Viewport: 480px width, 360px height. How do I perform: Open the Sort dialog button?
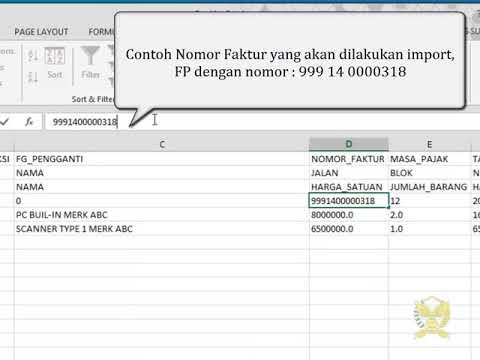[55, 63]
